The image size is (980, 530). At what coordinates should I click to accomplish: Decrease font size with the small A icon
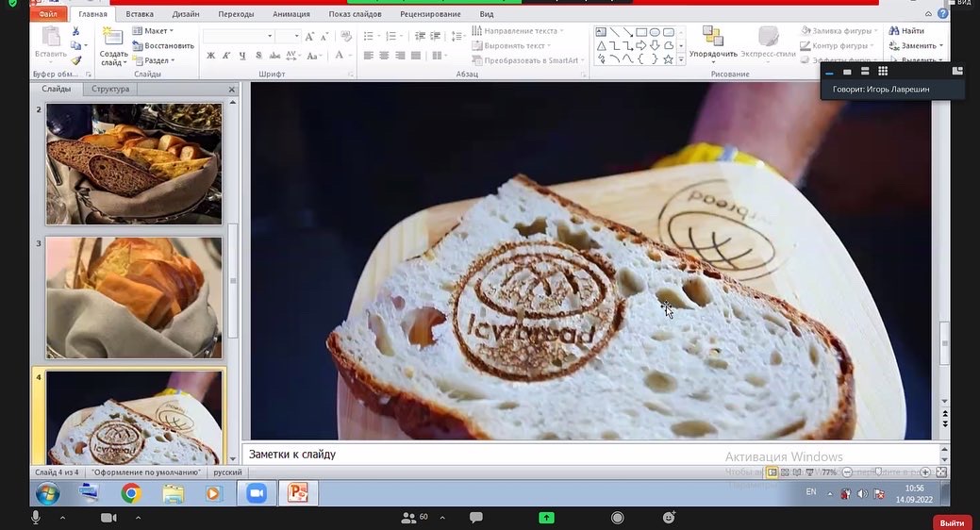(324, 38)
